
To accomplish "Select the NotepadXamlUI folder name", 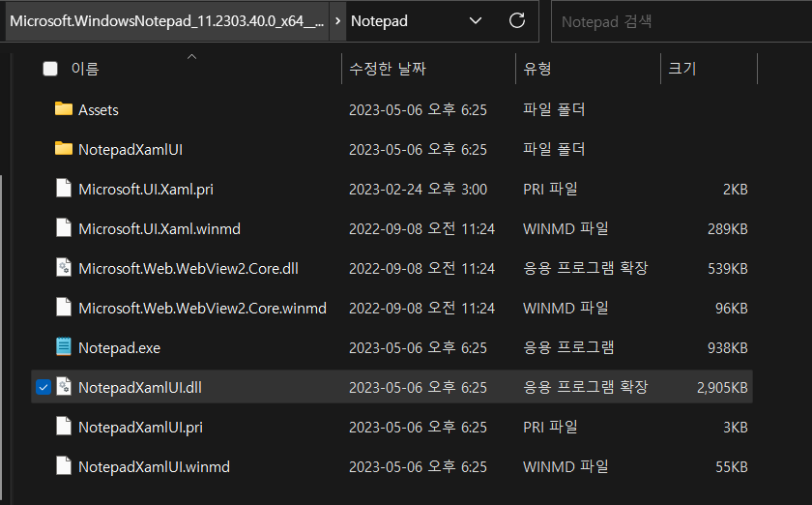I will point(130,149).
